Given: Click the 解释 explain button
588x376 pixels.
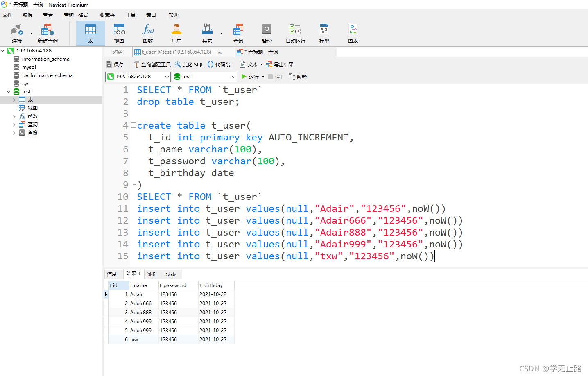Looking at the screenshot, I should click(x=298, y=77).
